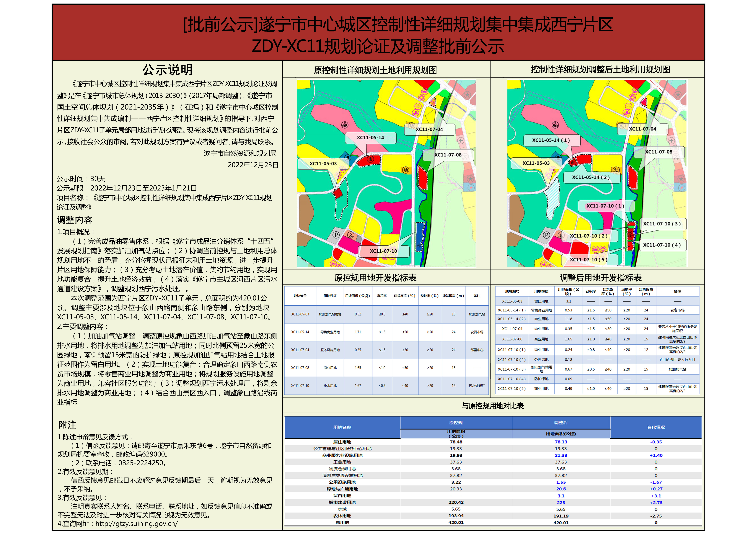Click the hatched light-blue reserved parcel in the adjusted map
Viewport: 756px width, 535px height.
coord(552,200)
